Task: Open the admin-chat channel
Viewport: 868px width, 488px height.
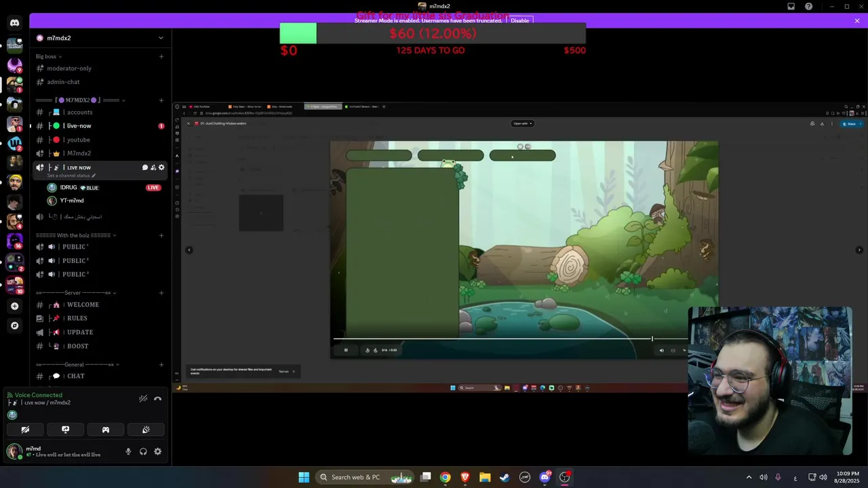Action: coord(100,82)
